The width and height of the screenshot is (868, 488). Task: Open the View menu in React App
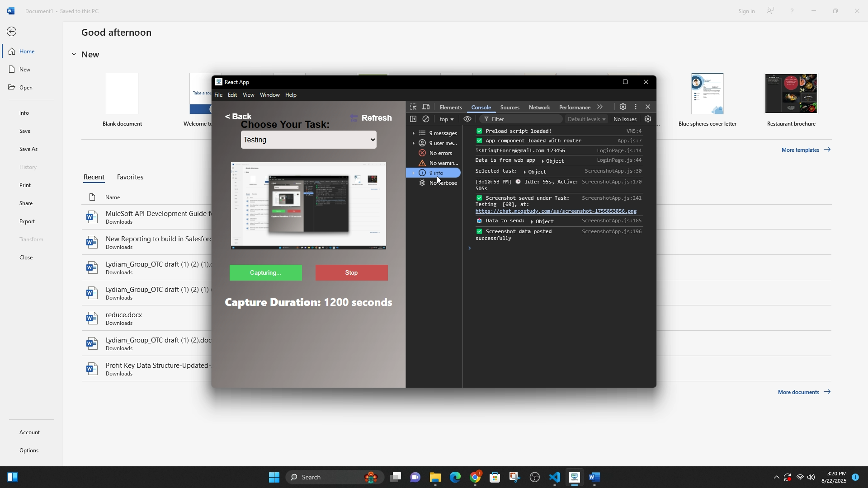248,95
